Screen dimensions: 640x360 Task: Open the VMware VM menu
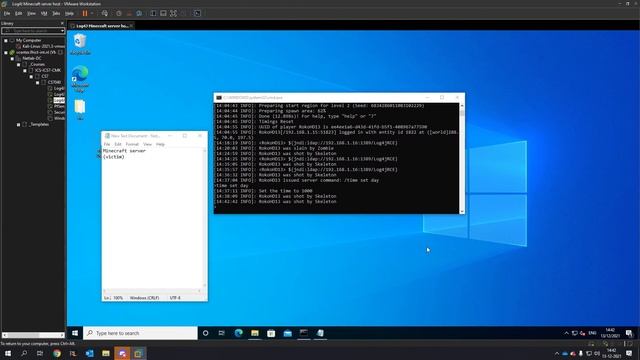[x=44, y=13]
